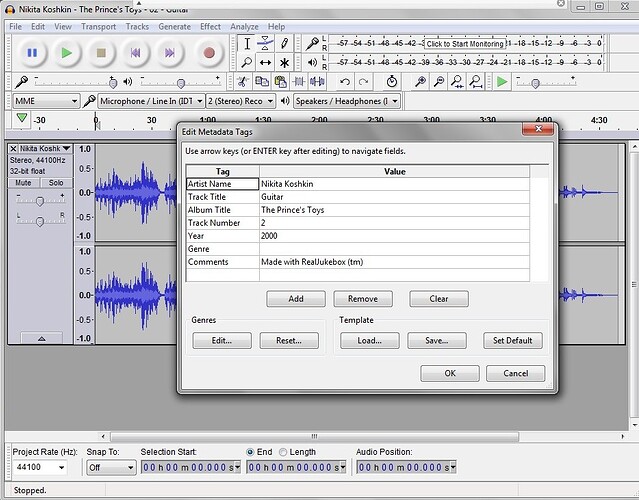Click the track pan L/R slider knob
This screenshot has width=639, height=500.
click(x=40, y=221)
